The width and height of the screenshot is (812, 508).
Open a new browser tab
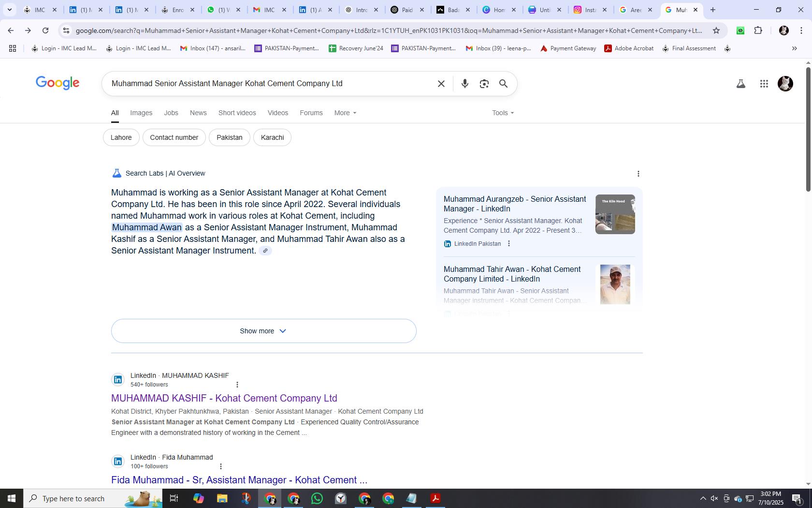point(712,10)
